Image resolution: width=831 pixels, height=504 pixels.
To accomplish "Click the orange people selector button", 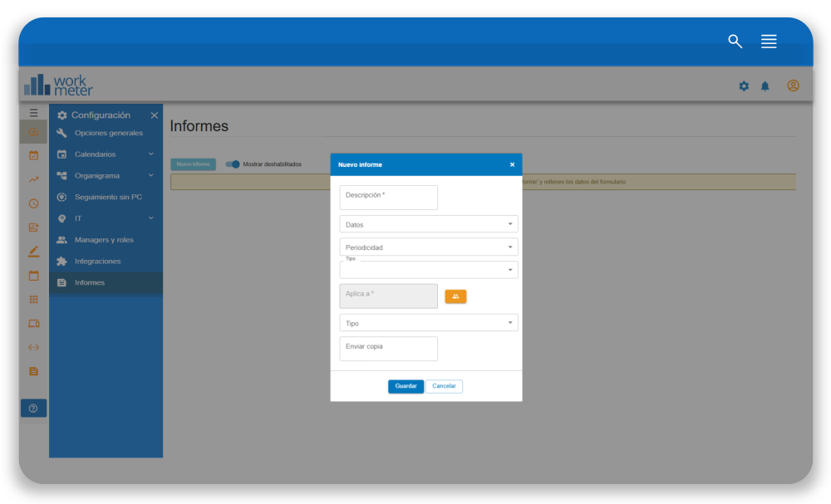I will click(455, 296).
